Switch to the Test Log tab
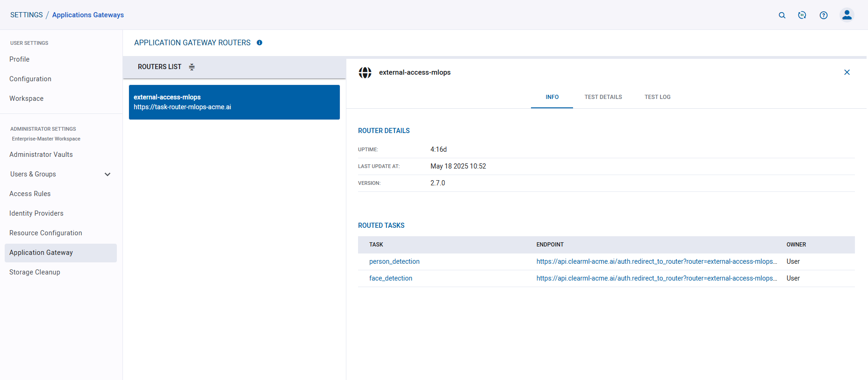Image resolution: width=868 pixels, height=380 pixels. click(657, 97)
